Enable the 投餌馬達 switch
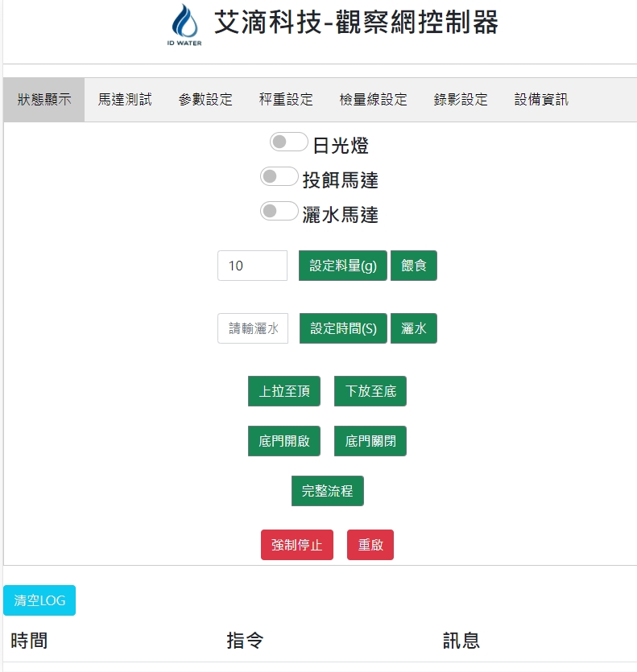 tap(279, 177)
